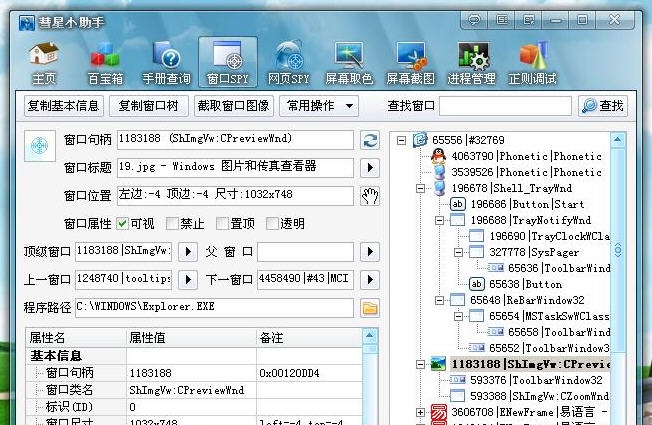Click the 窗口标题 text field
Image resolution: width=652 pixels, height=425 pixels.
click(x=235, y=168)
